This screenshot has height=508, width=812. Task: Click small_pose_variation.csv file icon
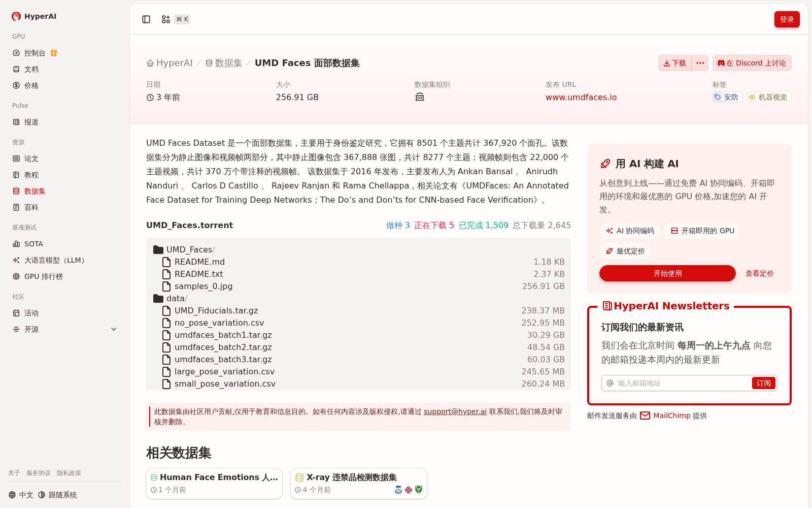pos(166,384)
